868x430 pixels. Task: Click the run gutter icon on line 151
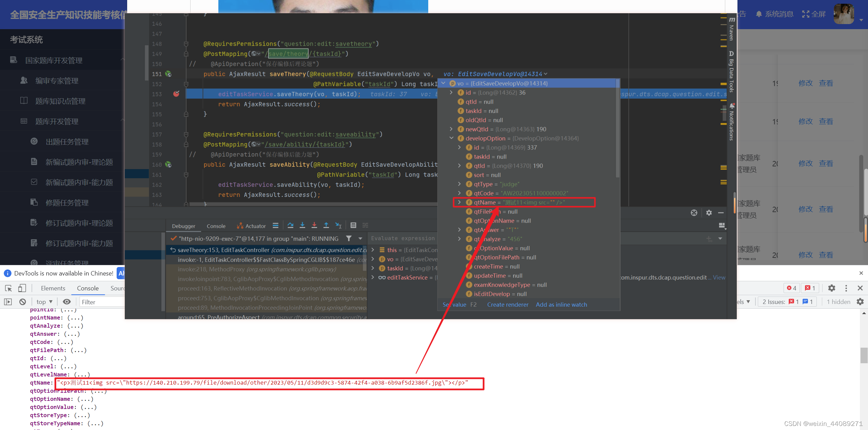click(168, 74)
